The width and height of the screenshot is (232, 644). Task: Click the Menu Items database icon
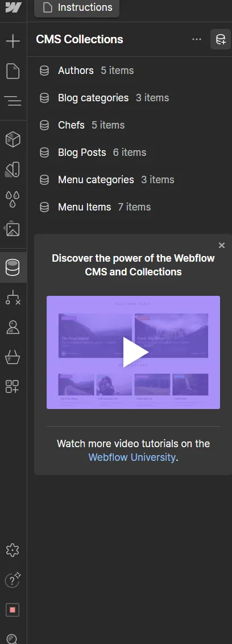pyautogui.click(x=44, y=208)
